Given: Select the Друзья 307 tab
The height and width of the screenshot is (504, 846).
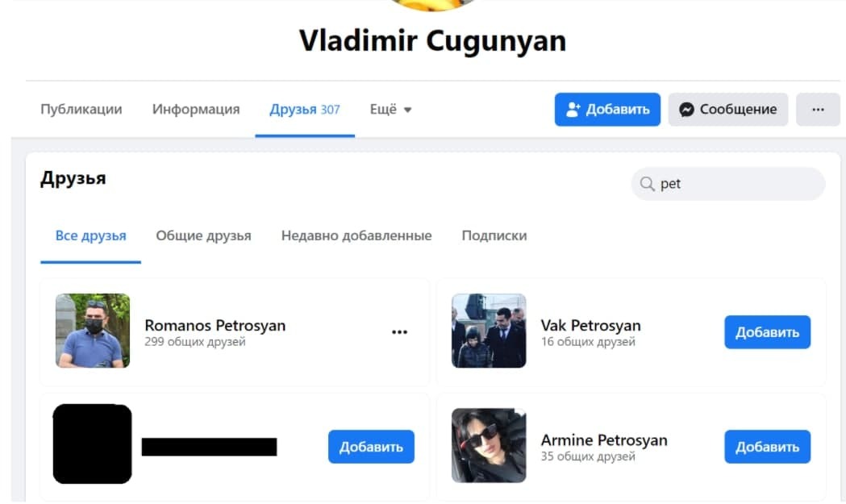Looking at the screenshot, I should pyautogui.click(x=305, y=110).
